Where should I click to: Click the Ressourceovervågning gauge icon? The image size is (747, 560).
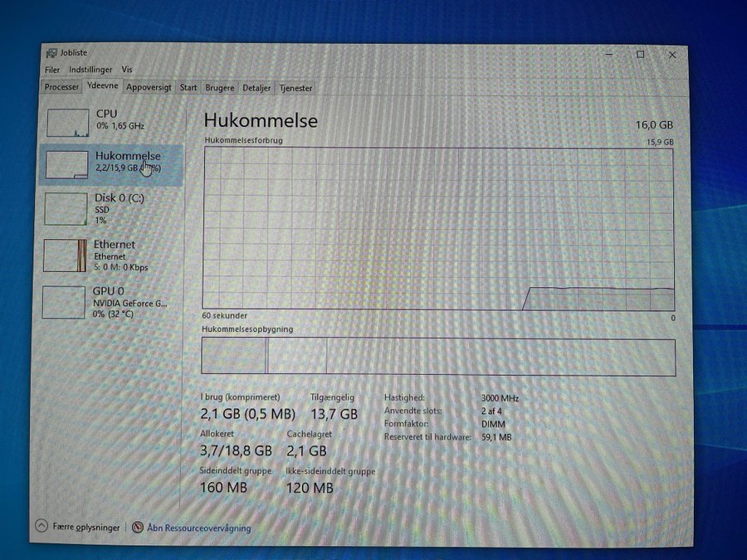pos(138,527)
